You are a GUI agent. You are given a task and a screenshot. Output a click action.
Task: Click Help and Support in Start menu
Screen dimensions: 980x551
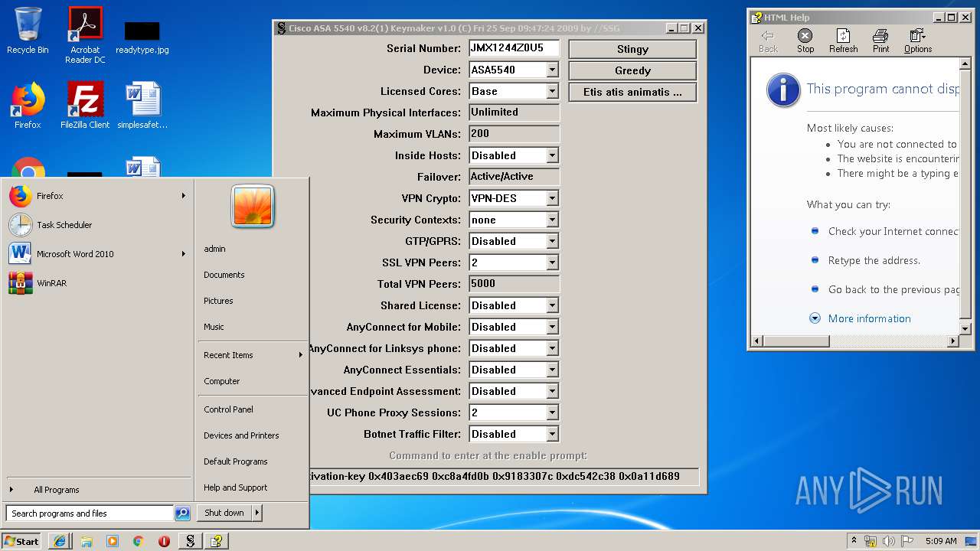tap(252, 487)
